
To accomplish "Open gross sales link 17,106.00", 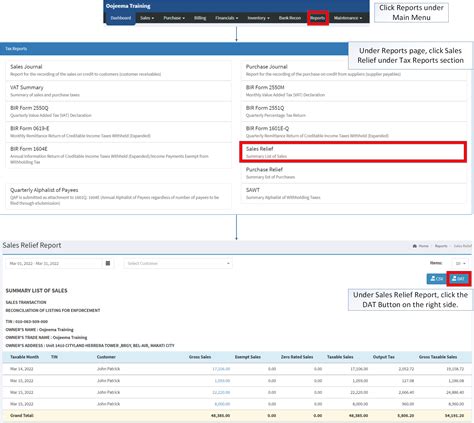I will (221, 369).
